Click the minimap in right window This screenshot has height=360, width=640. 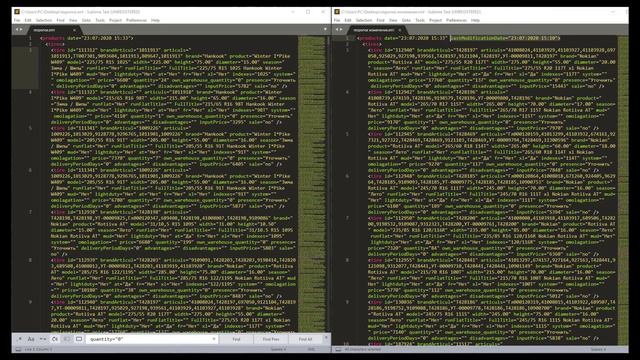623,191
